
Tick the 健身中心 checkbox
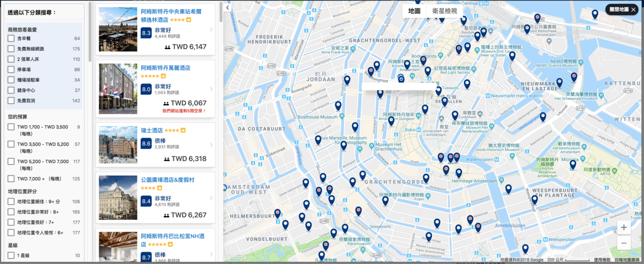[11, 90]
